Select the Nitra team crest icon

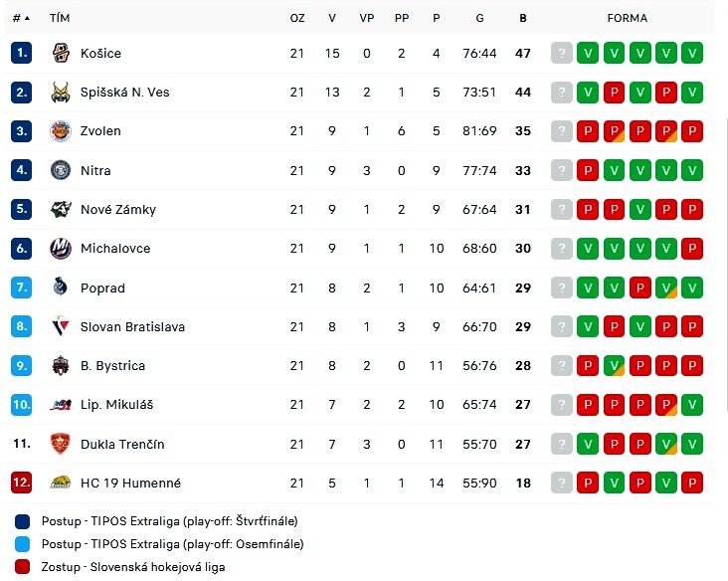click(61, 170)
